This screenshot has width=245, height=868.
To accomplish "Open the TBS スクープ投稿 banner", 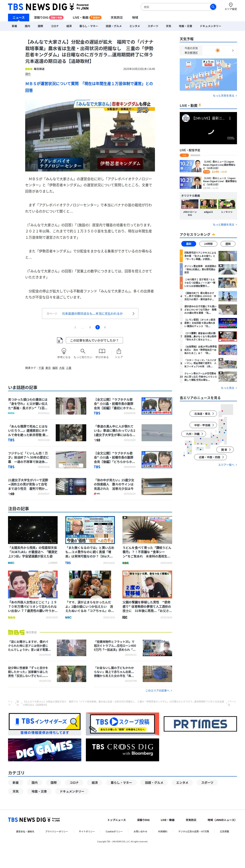I will 122,724.
